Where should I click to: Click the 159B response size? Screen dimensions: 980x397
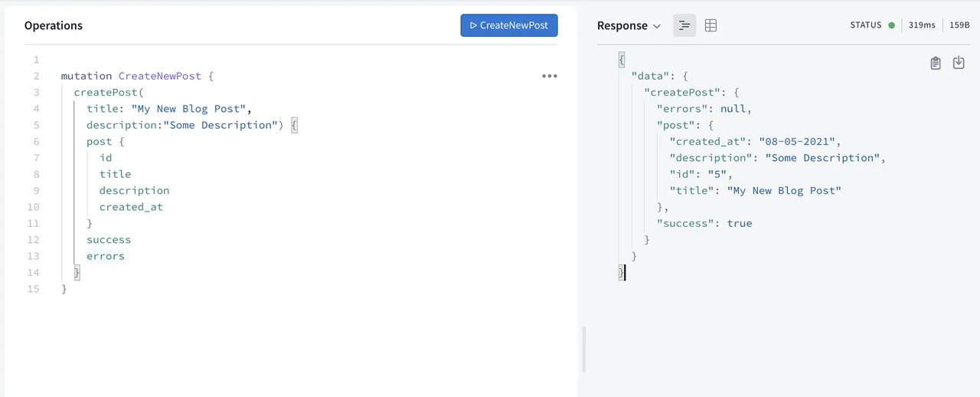tap(959, 25)
